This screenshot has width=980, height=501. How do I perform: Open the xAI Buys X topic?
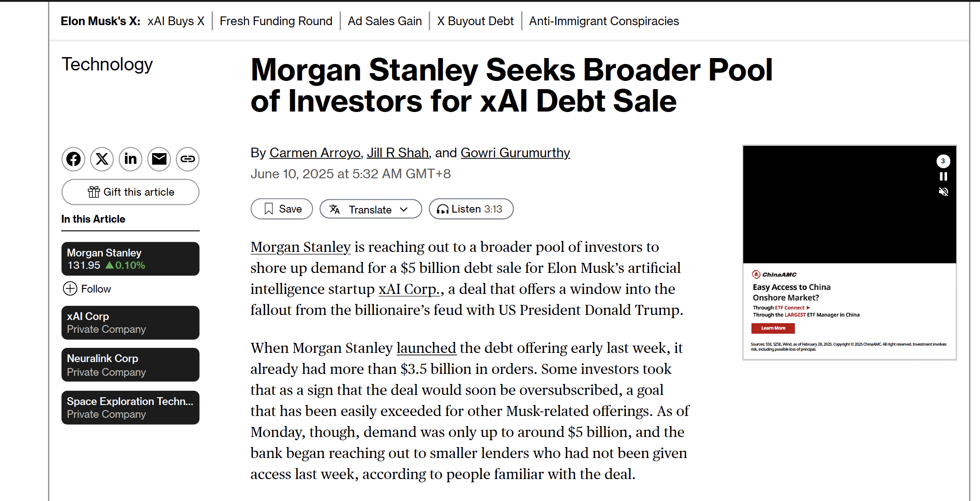[176, 21]
